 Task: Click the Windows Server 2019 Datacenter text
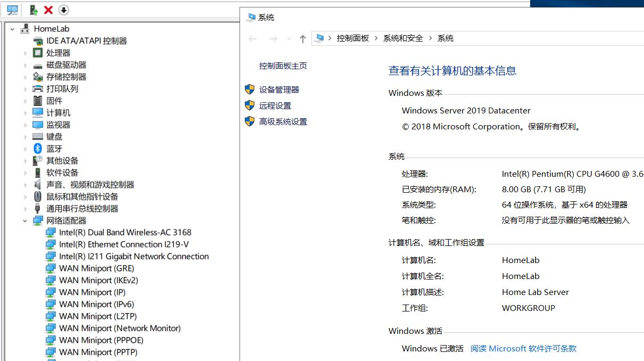point(466,111)
